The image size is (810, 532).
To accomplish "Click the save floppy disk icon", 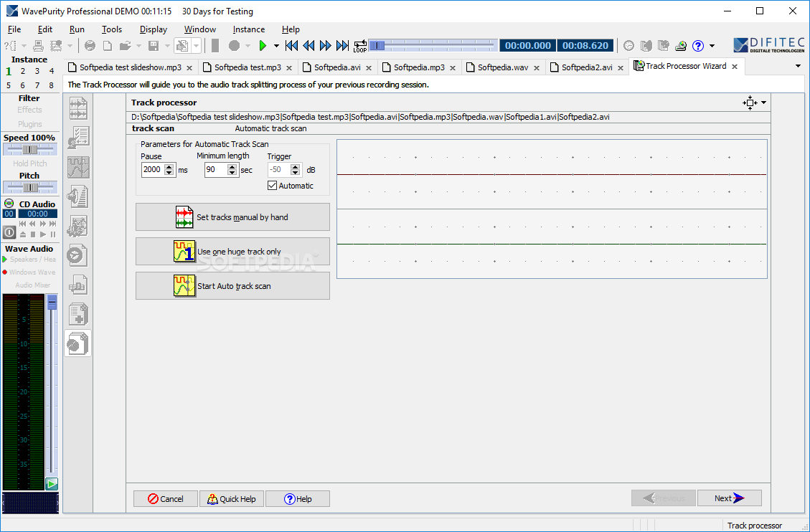I will tap(154, 46).
